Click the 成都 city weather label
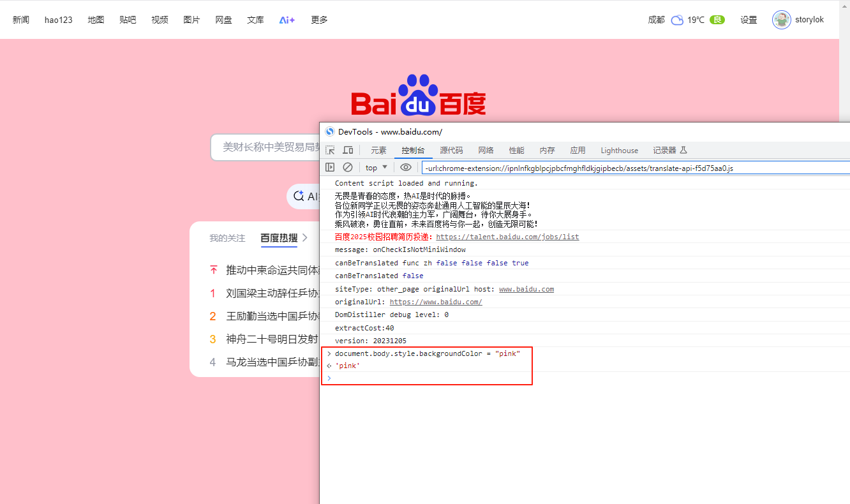 [x=656, y=20]
